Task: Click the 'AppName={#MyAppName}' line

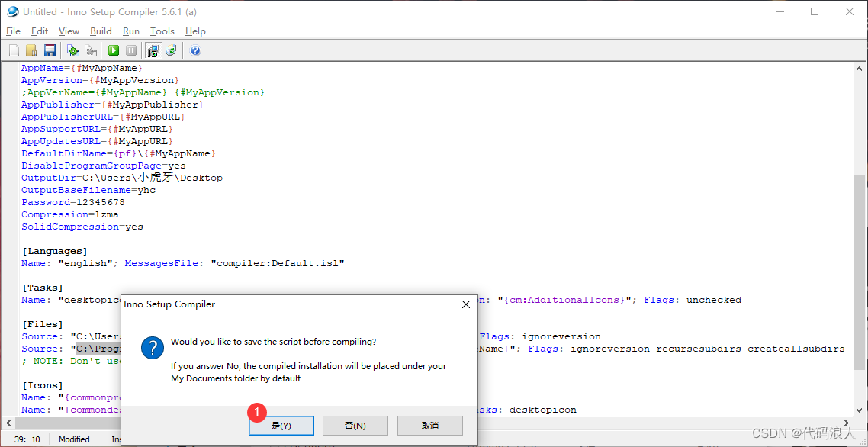Action: pyautogui.click(x=82, y=68)
